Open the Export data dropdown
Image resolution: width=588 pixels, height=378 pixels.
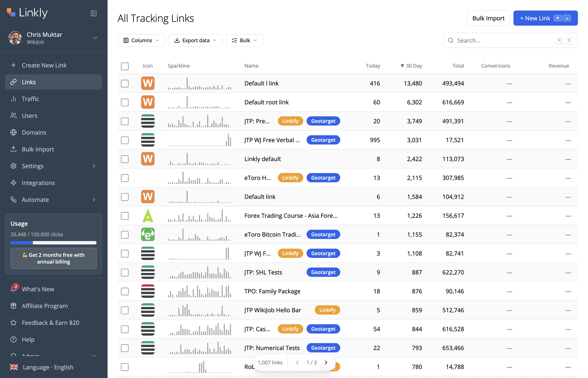[196, 40]
